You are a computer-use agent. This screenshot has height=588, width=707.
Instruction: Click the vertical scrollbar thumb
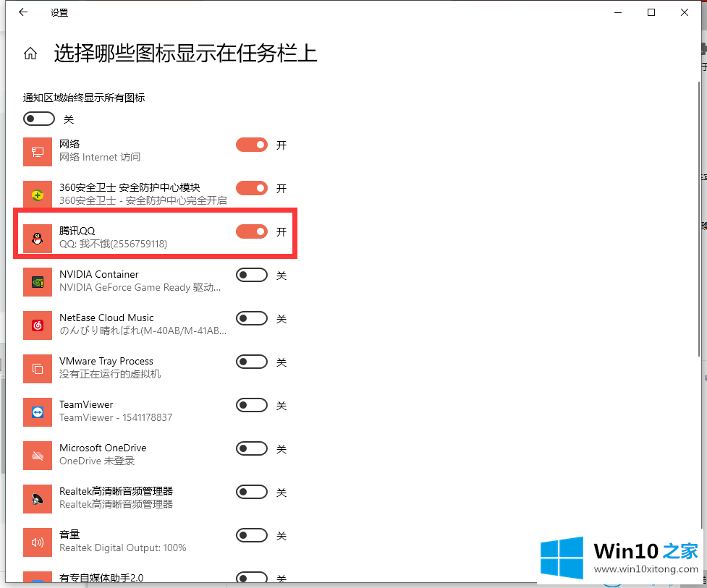[699, 219]
